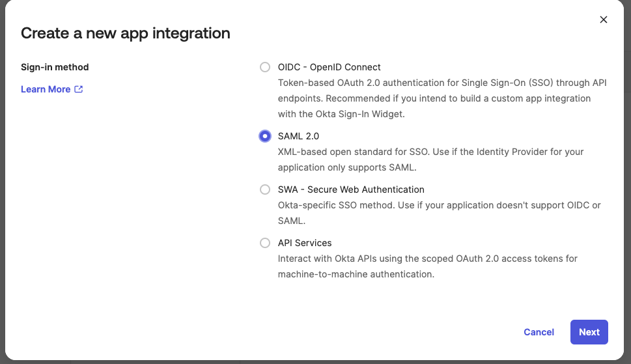Click the "SAML 2.0" option label
Viewport: 631px width, 364px height.
[298, 136]
